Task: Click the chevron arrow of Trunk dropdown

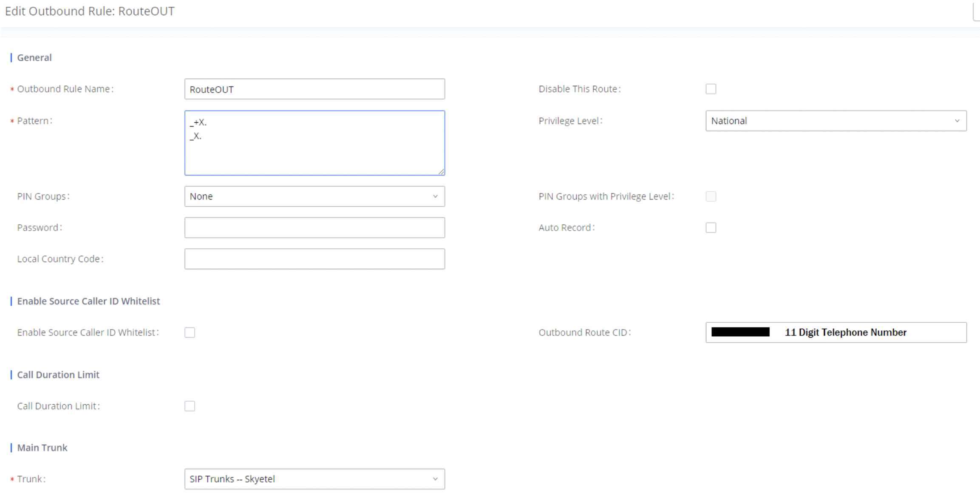Action: [x=435, y=479]
